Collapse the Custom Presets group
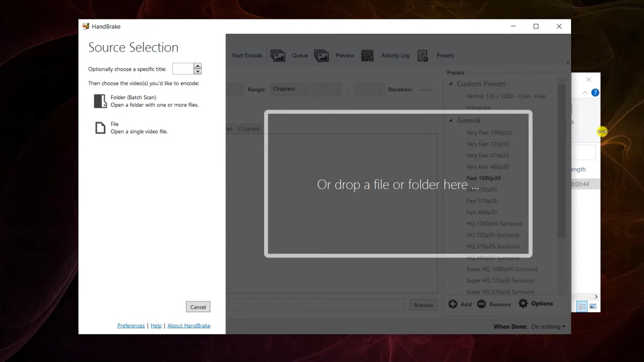644x362 pixels. pos(451,84)
